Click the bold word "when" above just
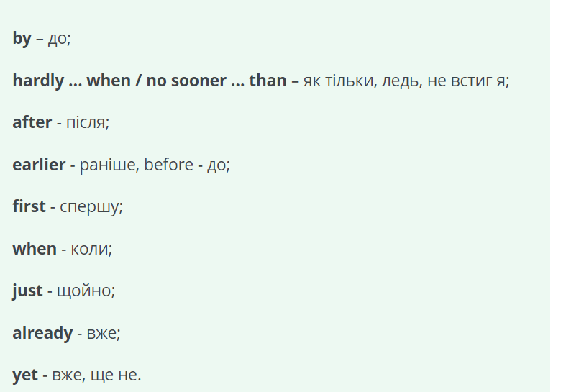The height and width of the screenshot is (392, 561). click(35, 249)
